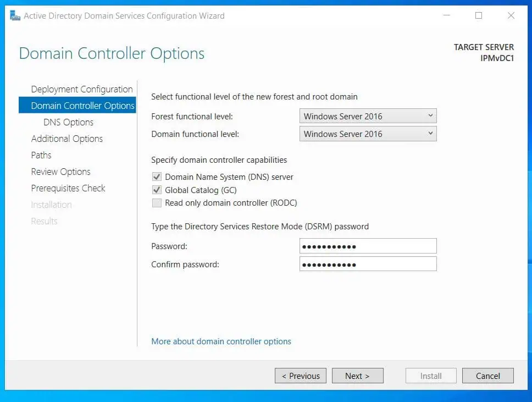This screenshot has height=402, width=532.
Task: Open the Domain functional level dropdown
Action: (x=368, y=134)
